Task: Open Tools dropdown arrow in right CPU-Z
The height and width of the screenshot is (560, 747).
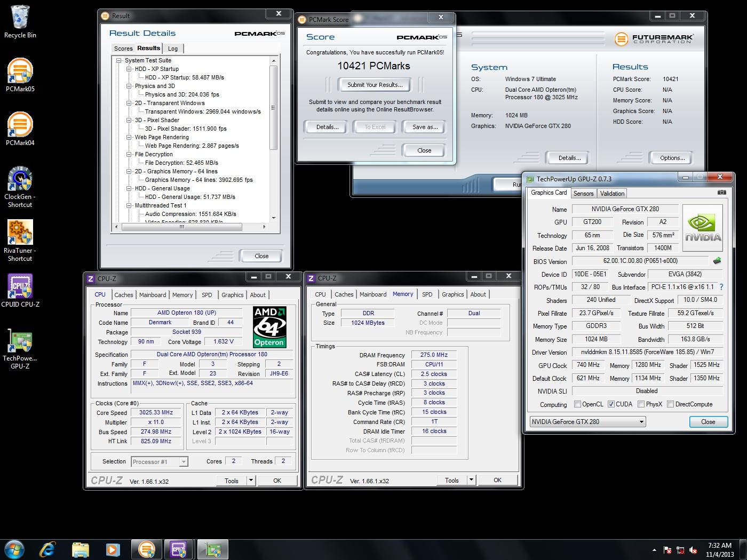Action: click(x=471, y=480)
